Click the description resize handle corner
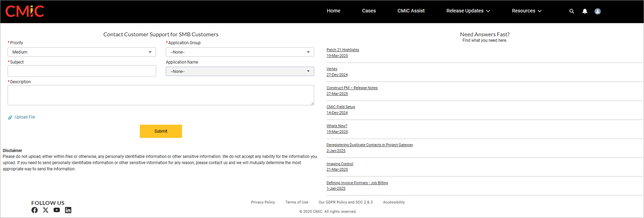 pos(312,103)
